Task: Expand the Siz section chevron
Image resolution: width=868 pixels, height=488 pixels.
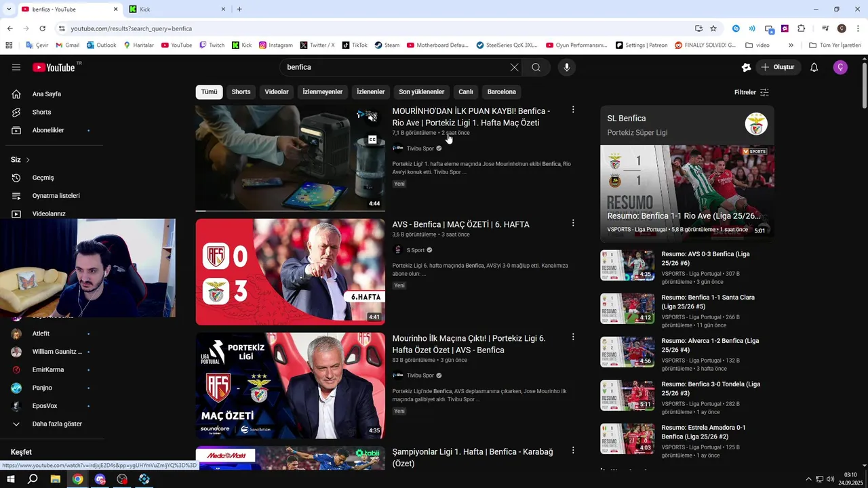Action: coord(28,160)
